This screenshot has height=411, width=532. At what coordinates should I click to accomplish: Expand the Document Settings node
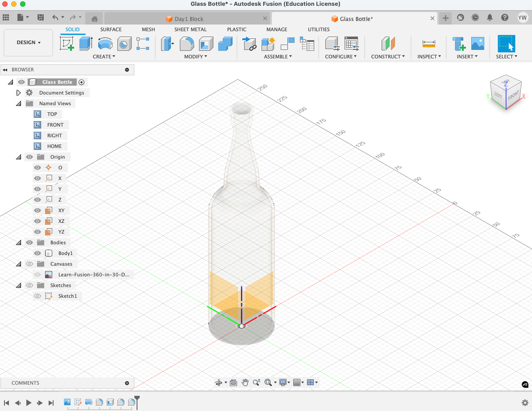coord(18,93)
